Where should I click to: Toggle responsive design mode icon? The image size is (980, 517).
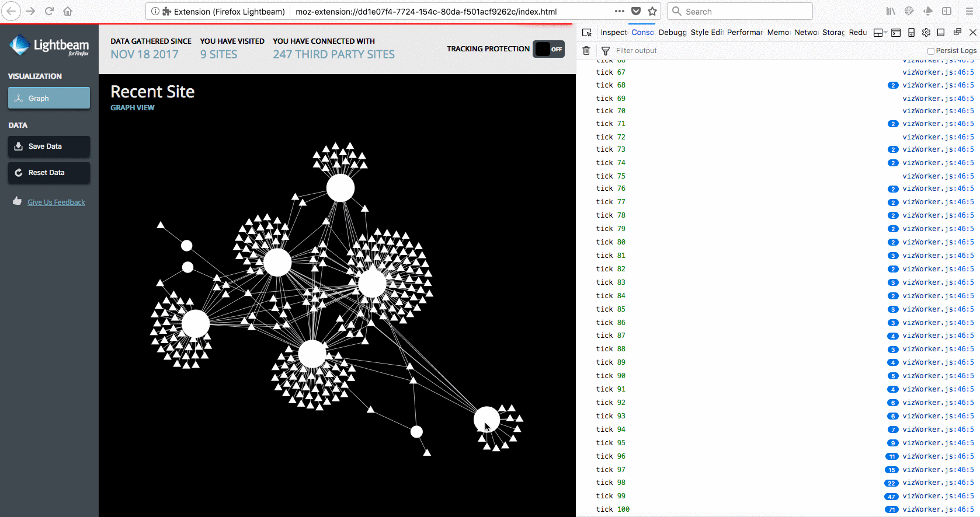(911, 33)
